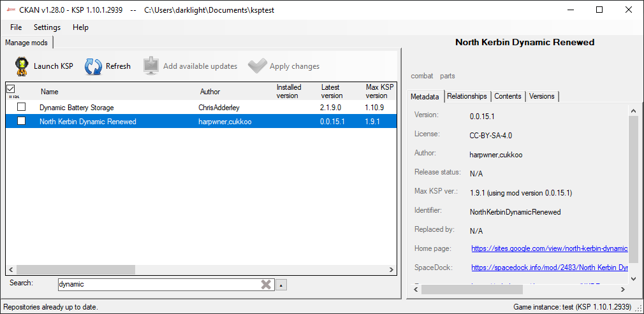Open the Help menu
Viewport: 644px width, 314px height.
(80, 27)
